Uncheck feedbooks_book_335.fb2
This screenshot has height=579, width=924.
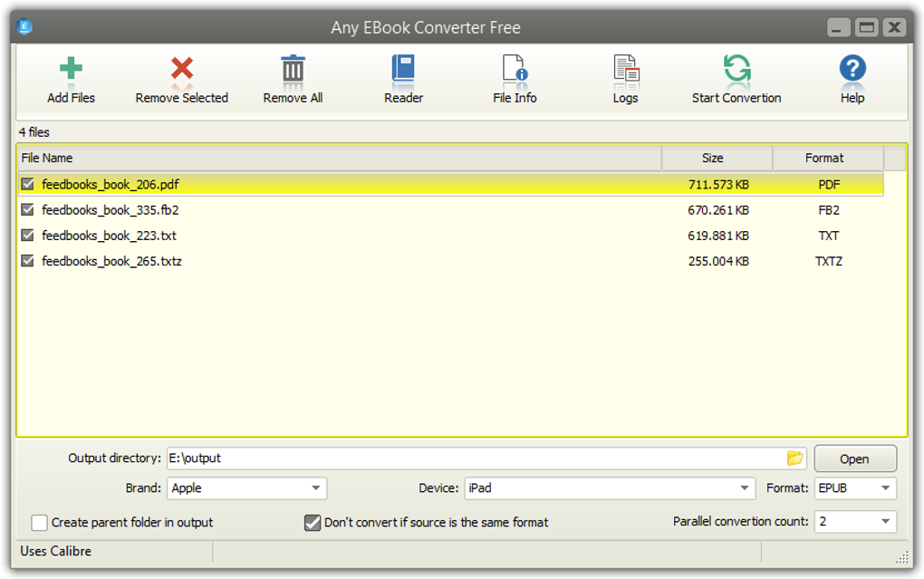coord(28,209)
